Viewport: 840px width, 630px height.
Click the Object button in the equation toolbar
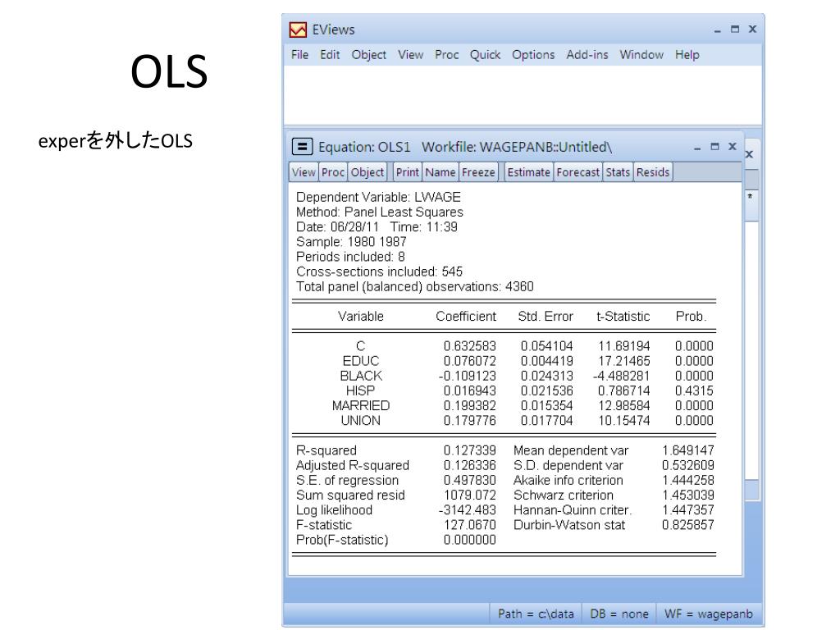tap(367, 172)
